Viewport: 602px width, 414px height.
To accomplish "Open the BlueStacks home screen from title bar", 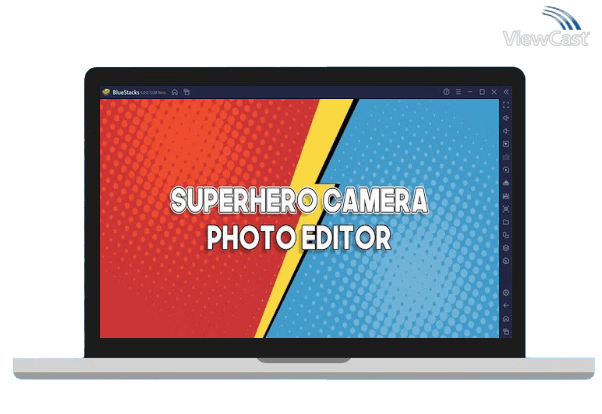I will point(175,92).
